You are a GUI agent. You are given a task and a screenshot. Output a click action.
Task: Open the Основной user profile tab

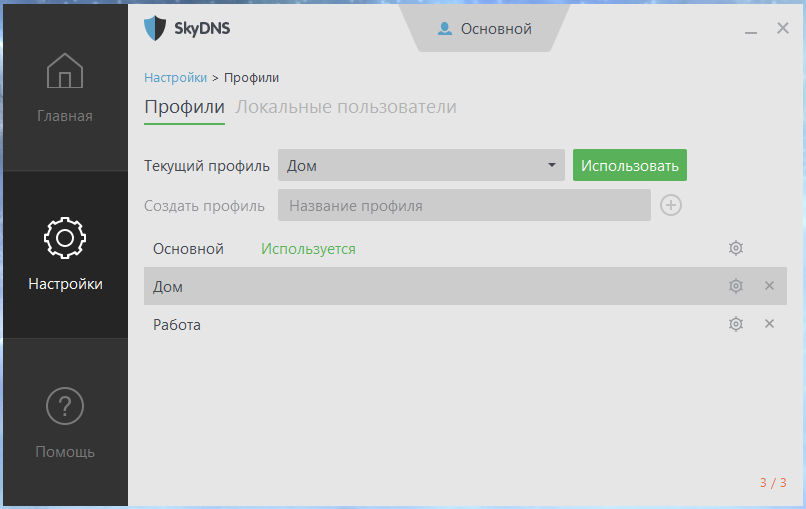point(485,29)
